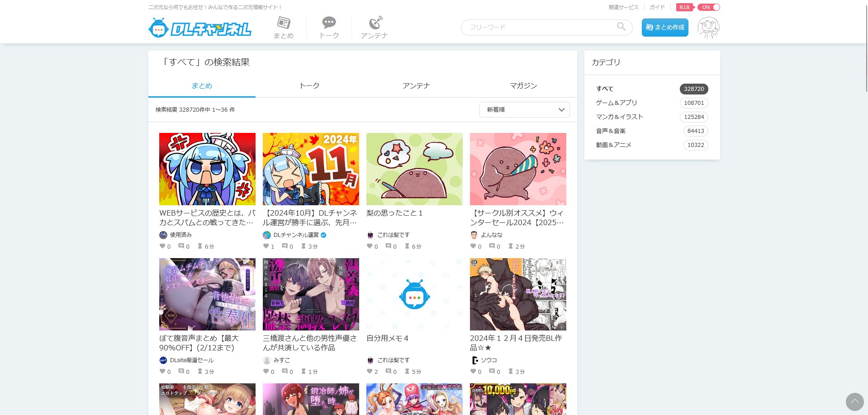Open WEBサービスの歴史とは article title
Screen dimensions: 868x415
[x=207, y=218]
